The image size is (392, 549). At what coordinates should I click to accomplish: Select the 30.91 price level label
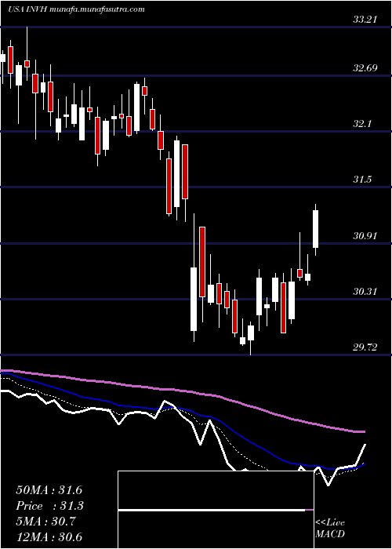[365, 236]
